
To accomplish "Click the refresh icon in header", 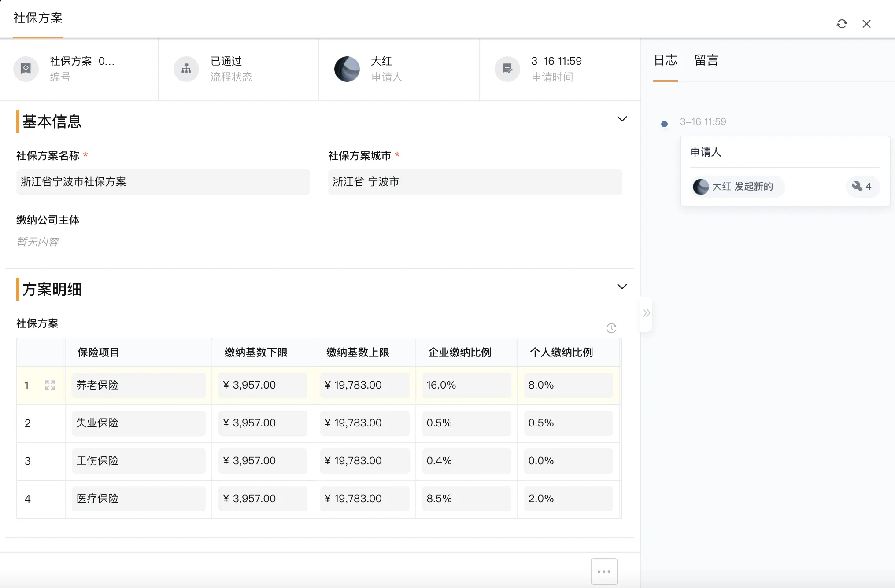I will pos(842,24).
